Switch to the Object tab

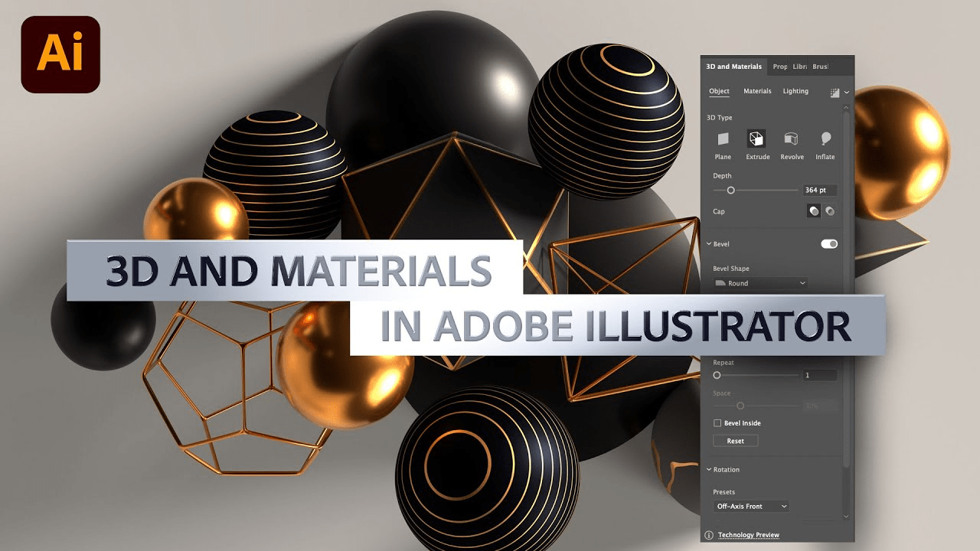[719, 91]
